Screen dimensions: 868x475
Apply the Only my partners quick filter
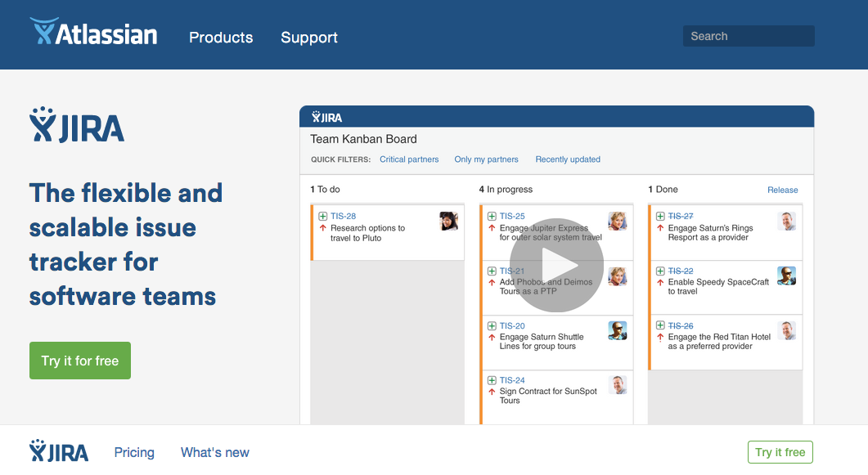pyautogui.click(x=487, y=159)
